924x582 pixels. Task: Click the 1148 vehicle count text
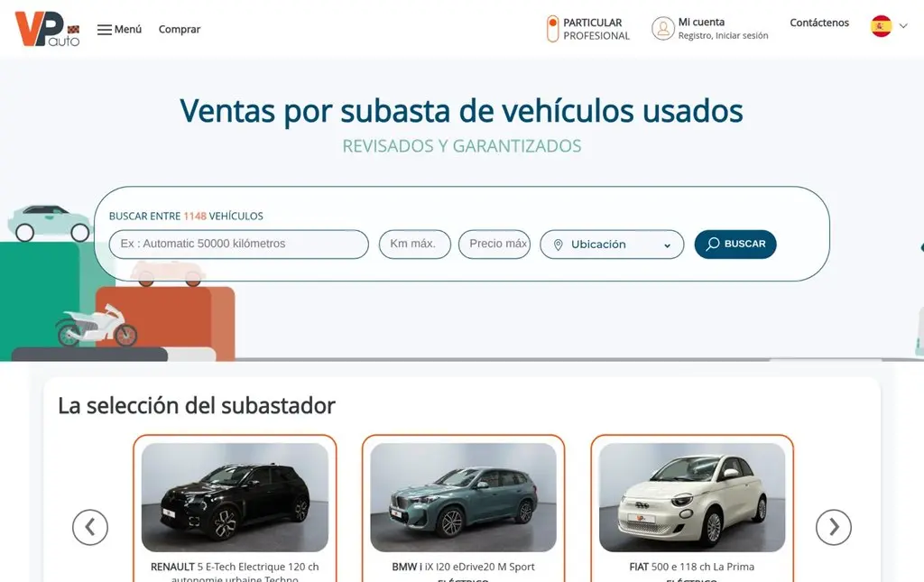coord(195,217)
